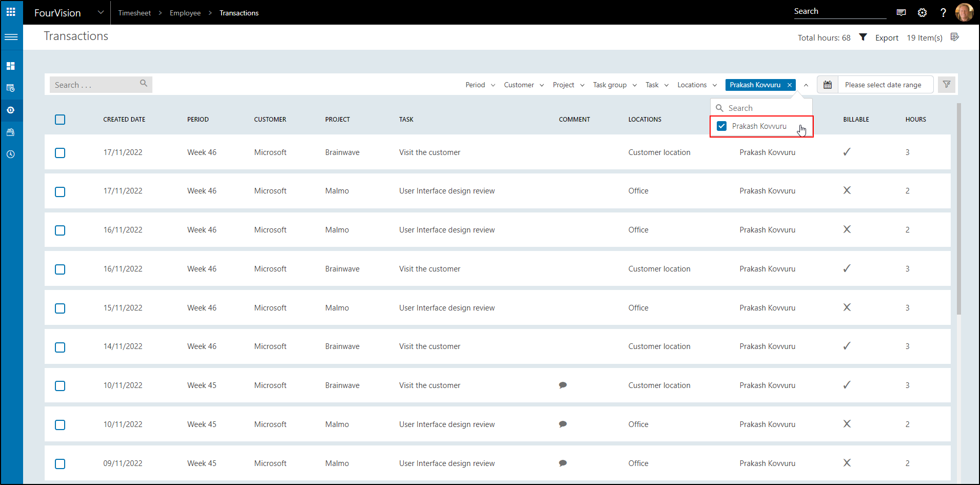The height and width of the screenshot is (485, 980).
Task: Go to the Timesheet breadcrumb
Action: (x=134, y=13)
